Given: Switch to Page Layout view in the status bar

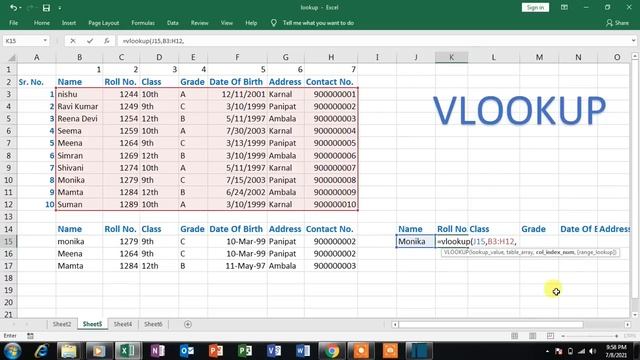Looking at the screenshot, I should pyautogui.click(x=532, y=336).
